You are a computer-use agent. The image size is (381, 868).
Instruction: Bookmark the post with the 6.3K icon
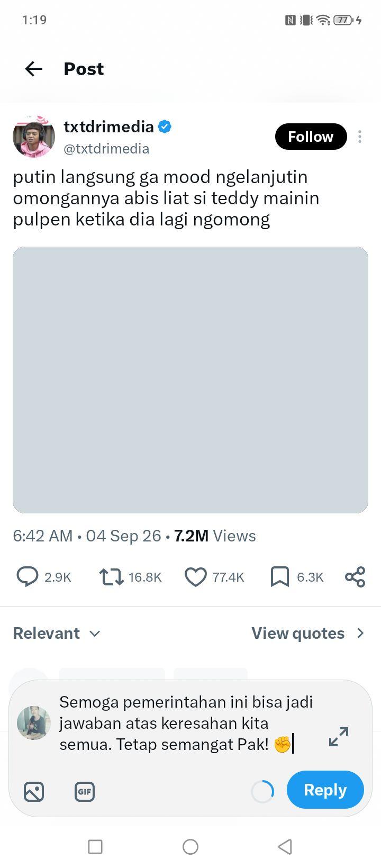point(280,577)
